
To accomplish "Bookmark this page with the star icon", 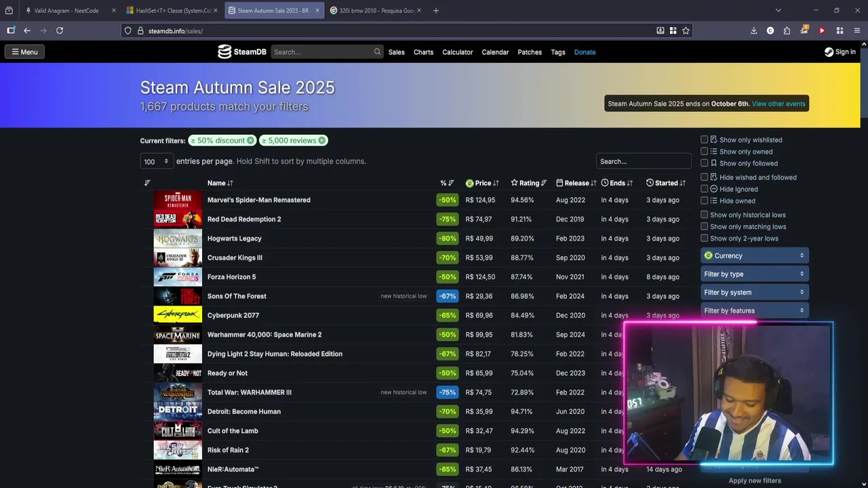I will [x=686, y=30].
